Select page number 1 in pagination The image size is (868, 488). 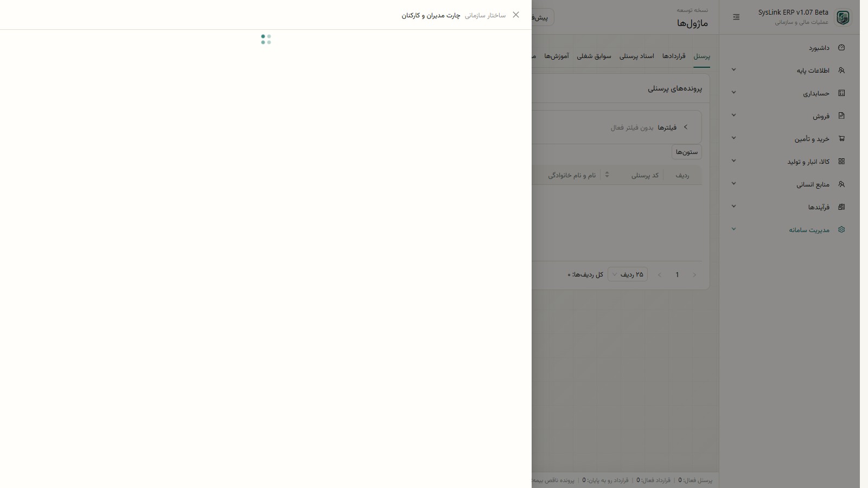pos(677,275)
